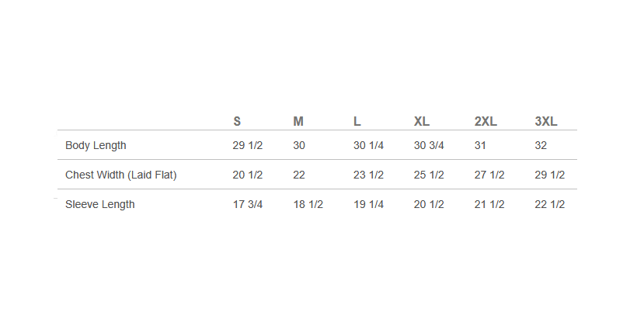Click the 3XL size column header
The height and width of the screenshot is (333, 644).
pyautogui.click(x=546, y=121)
